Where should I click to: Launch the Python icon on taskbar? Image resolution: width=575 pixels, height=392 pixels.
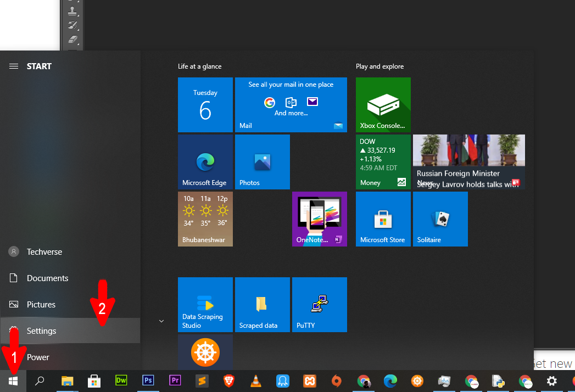pos(498,381)
